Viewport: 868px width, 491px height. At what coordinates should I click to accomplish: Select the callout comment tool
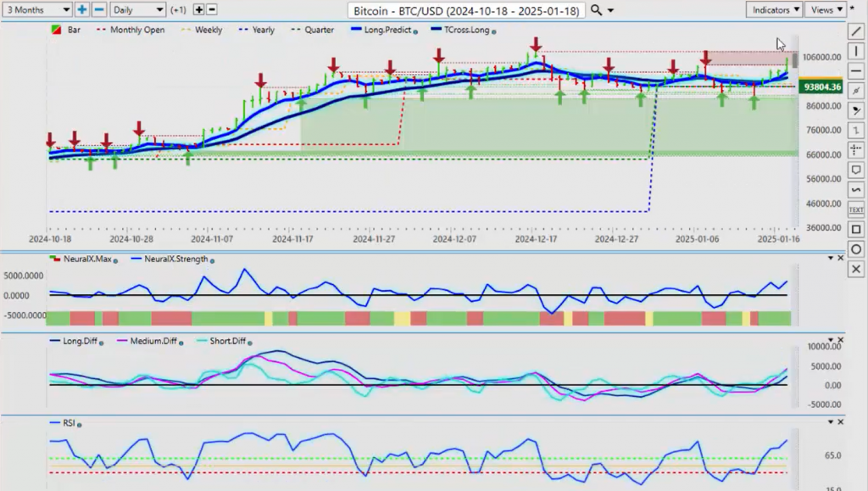tap(856, 170)
